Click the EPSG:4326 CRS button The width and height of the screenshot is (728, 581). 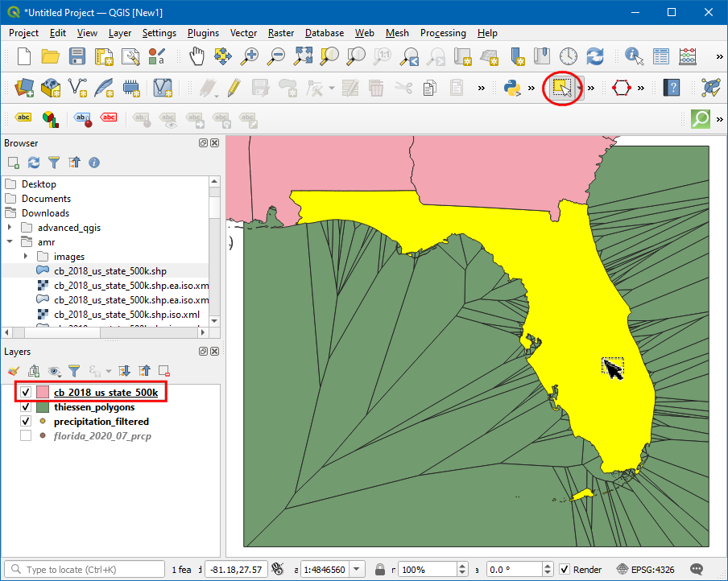[646, 570]
